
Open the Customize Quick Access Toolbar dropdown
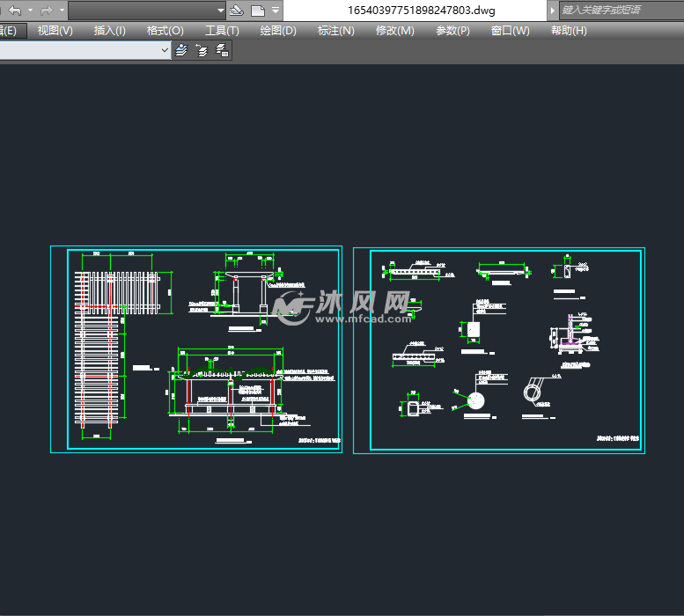coord(276,11)
